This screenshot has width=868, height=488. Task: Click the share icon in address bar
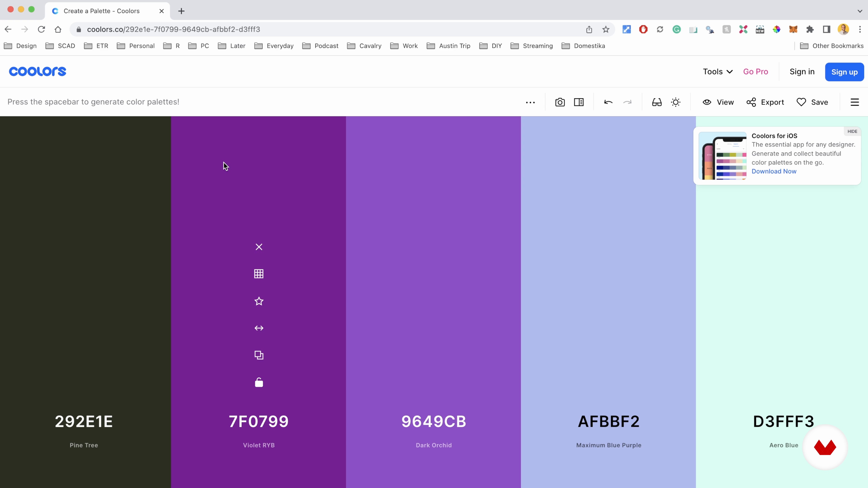[x=589, y=29]
